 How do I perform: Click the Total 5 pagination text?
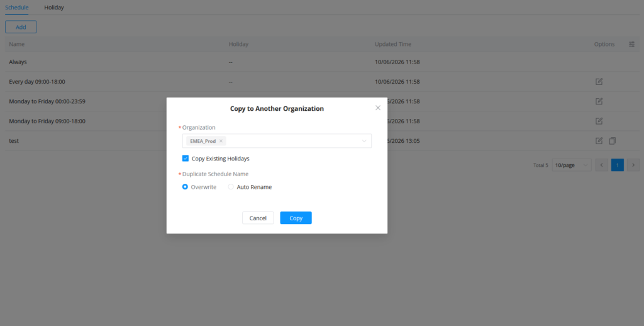pos(540,166)
